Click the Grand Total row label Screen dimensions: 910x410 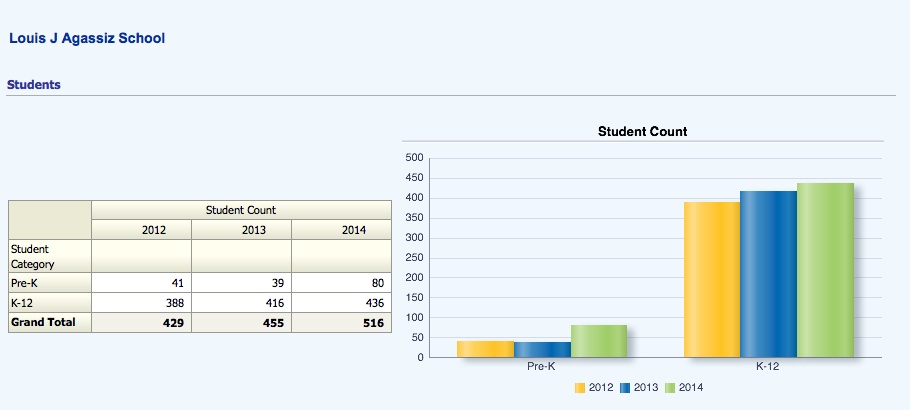[x=43, y=323]
